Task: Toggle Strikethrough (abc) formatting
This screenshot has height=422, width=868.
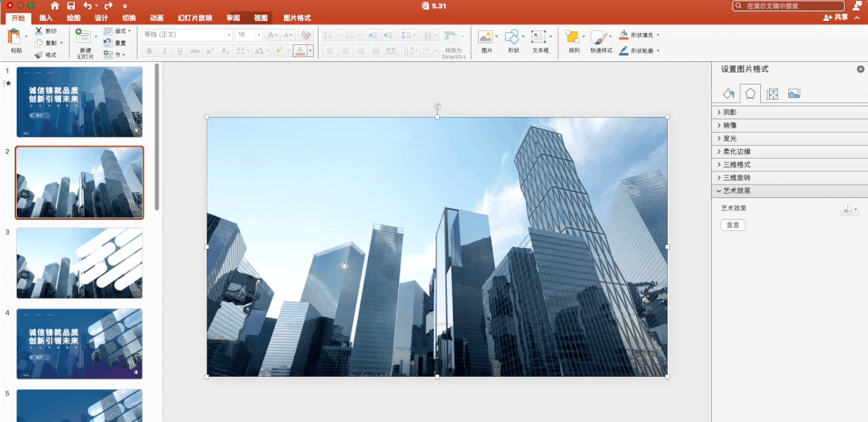Action: (x=195, y=51)
